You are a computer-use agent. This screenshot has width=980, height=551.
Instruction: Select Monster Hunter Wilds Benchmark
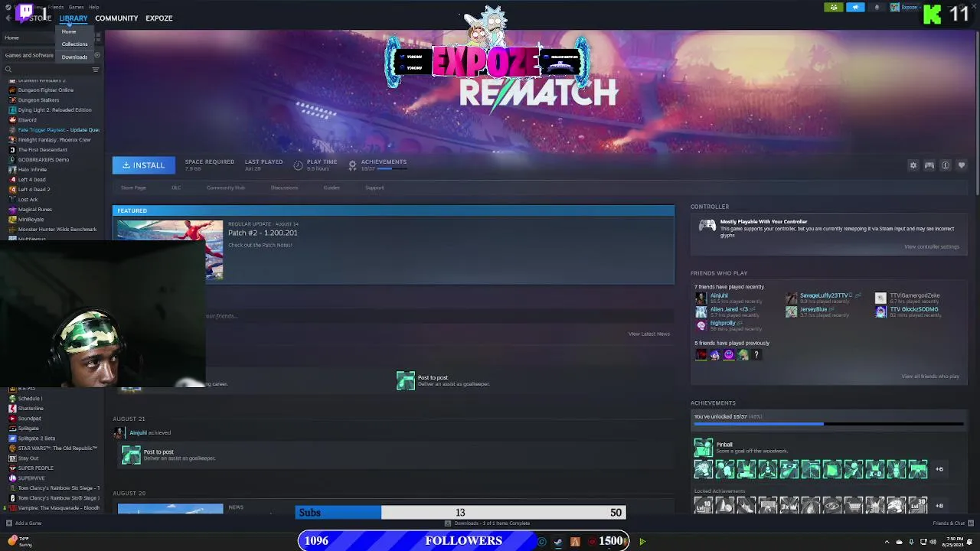click(x=57, y=230)
